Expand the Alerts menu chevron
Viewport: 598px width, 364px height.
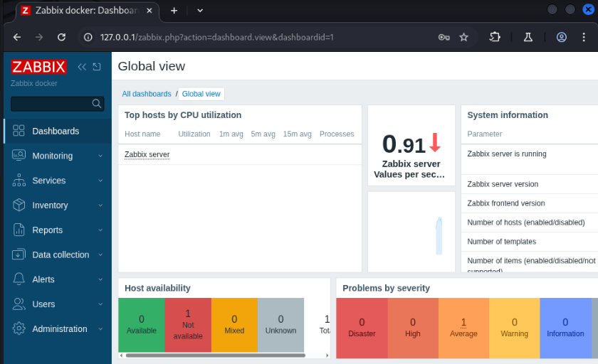point(100,279)
